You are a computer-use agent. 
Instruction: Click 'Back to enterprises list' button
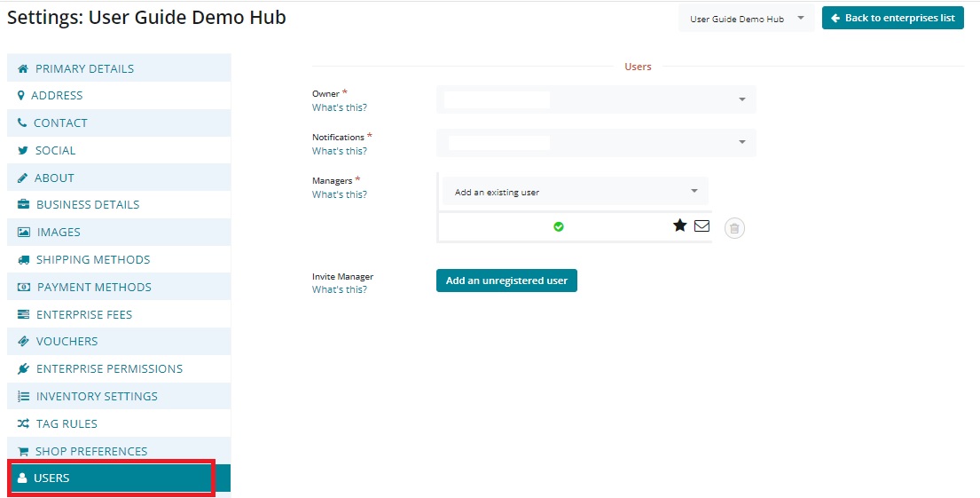pyautogui.click(x=892, y=19)
